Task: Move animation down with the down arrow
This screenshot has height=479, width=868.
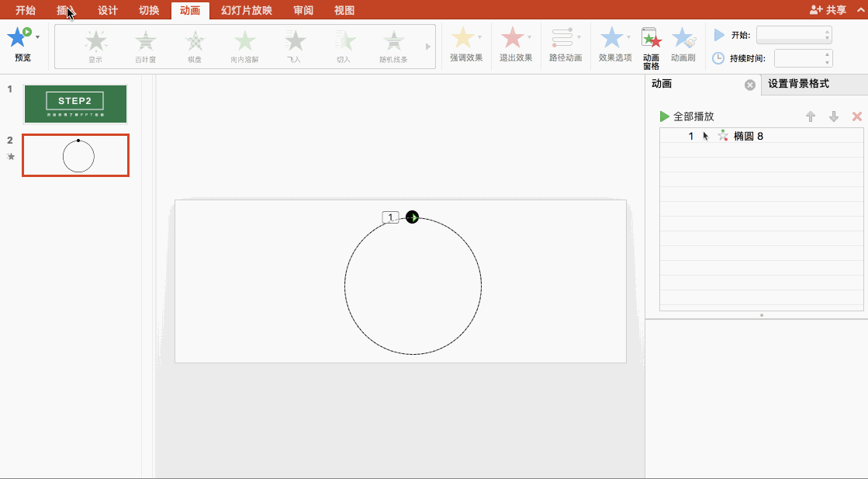Action: click(834, 116)
